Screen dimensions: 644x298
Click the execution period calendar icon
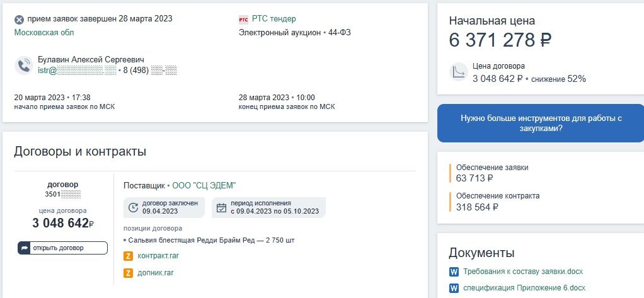221,207
